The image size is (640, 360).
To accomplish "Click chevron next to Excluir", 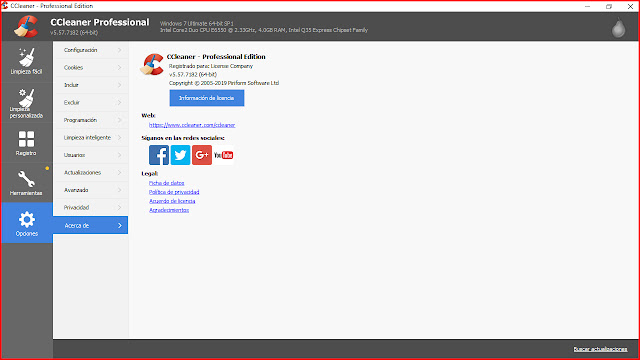I will 120,102.
